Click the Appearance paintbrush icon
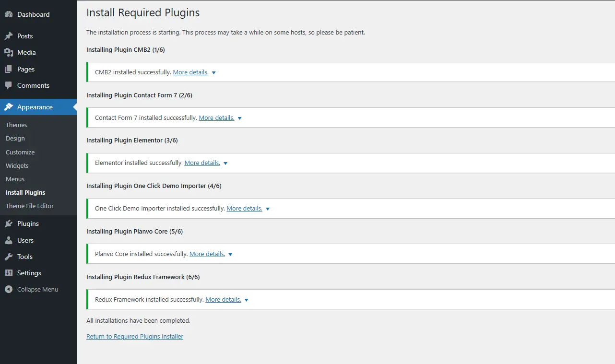The image size is (615, 364). coord(9,107)
